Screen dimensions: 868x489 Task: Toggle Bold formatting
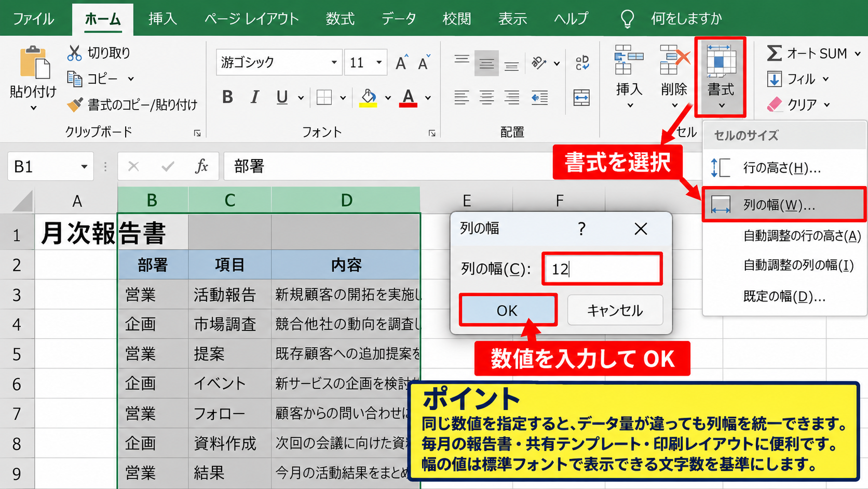pyautogui.click(x=227, y=97)
